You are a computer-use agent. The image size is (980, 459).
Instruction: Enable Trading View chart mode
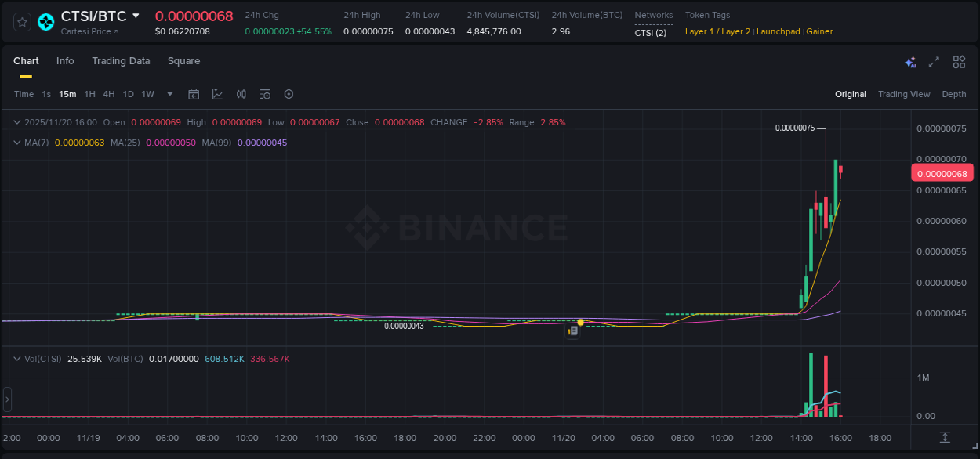coord(904,94)
